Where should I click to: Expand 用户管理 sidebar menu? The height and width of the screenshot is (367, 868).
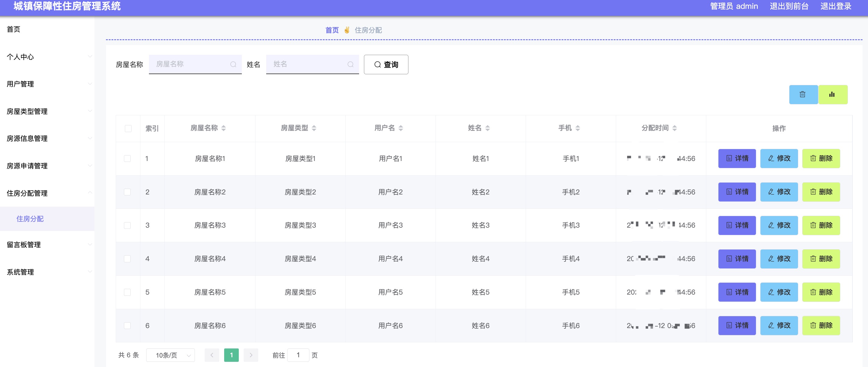tap(47, 84)
